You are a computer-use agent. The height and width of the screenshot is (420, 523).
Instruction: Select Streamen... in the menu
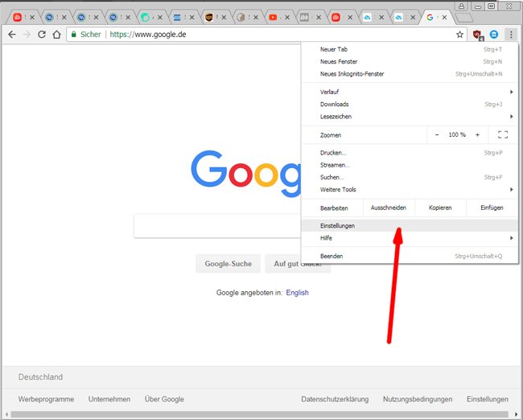click(410, 165)
